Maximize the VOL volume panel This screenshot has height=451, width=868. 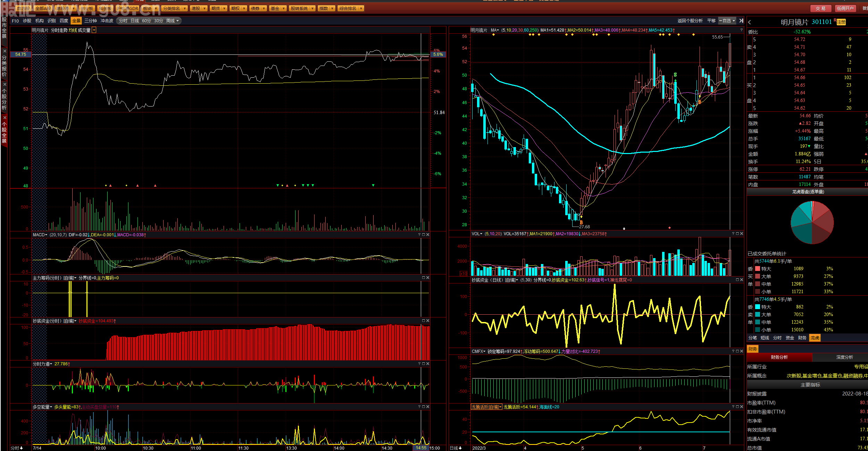pos(737,234)
